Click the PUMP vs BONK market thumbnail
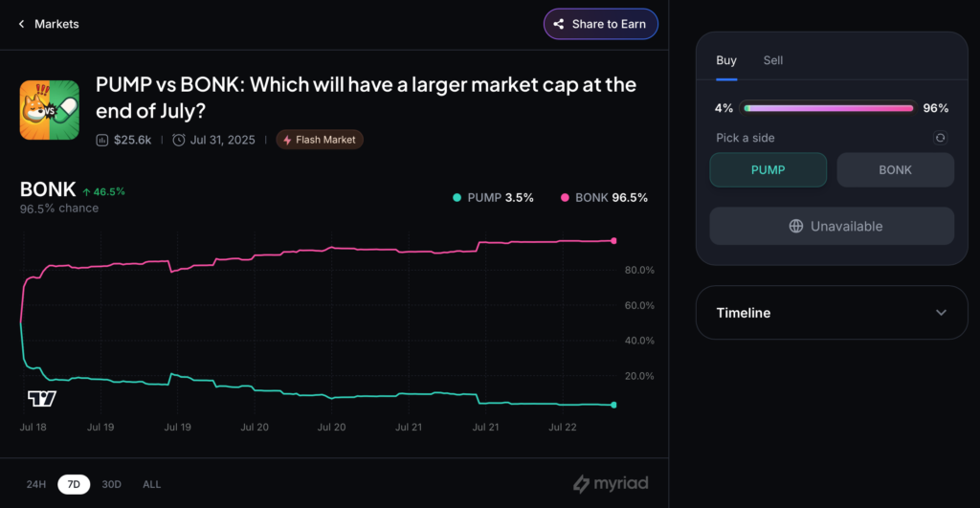 coord(50,110)
